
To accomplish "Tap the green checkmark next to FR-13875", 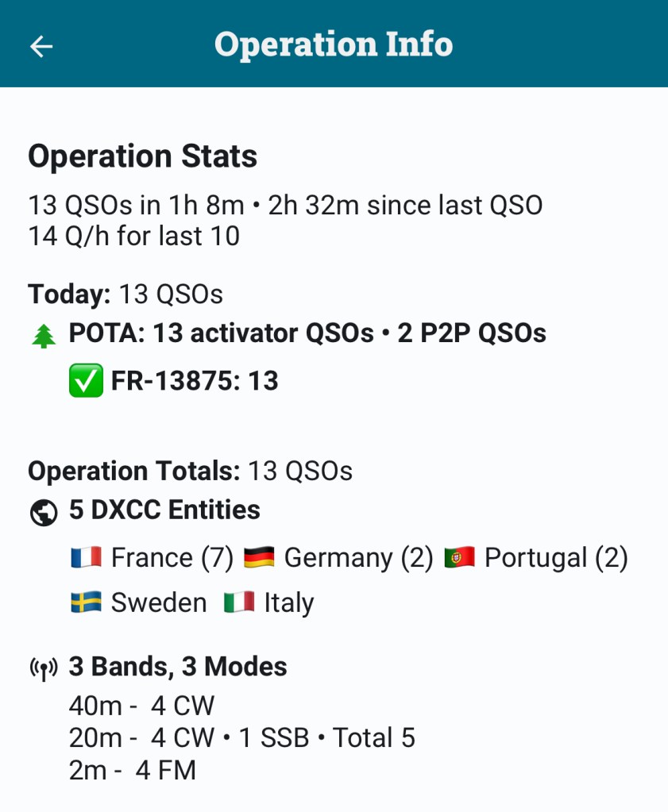I will click(x=86, y=381).
